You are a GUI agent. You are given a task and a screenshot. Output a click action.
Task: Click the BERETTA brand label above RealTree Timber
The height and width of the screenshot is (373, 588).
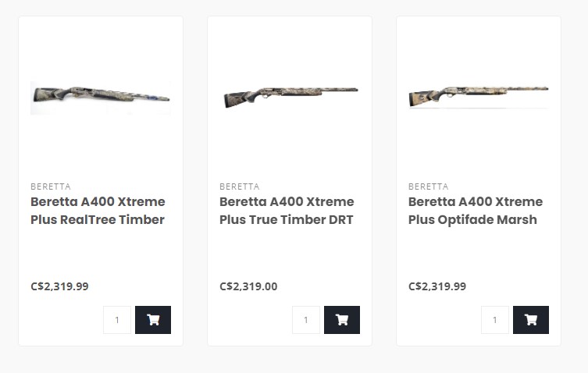(51, 186)
